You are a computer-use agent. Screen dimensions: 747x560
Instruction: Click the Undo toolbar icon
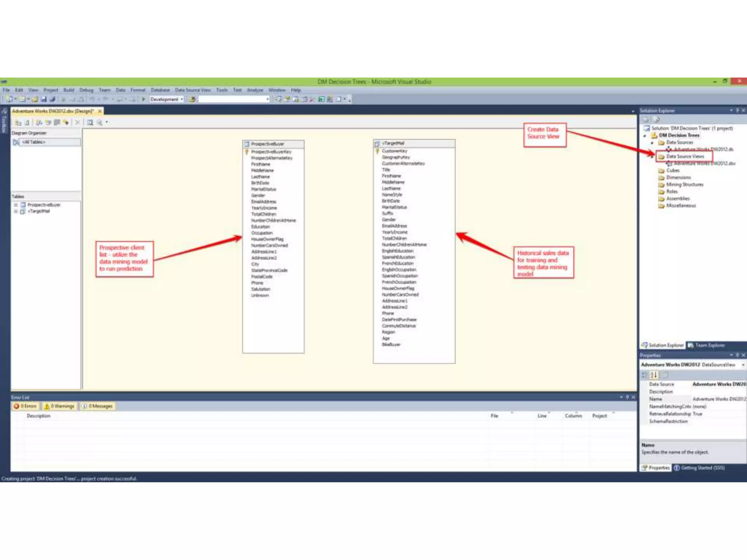point(92,99)
